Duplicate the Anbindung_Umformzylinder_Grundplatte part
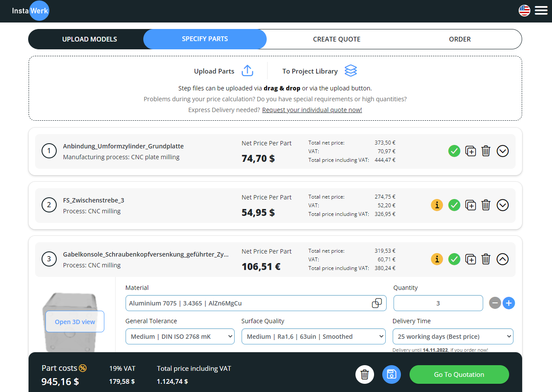The image size is (552, 392). 471,151
